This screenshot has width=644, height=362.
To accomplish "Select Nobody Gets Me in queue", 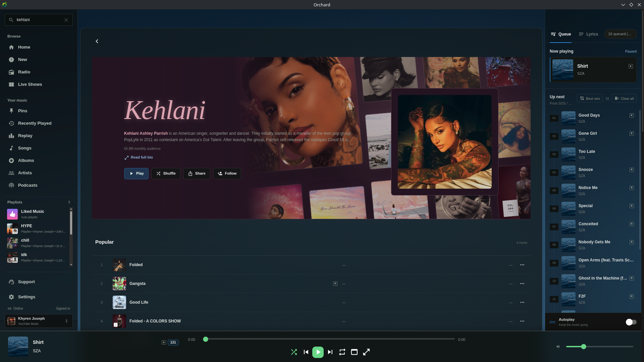I will tap(593, 245).
